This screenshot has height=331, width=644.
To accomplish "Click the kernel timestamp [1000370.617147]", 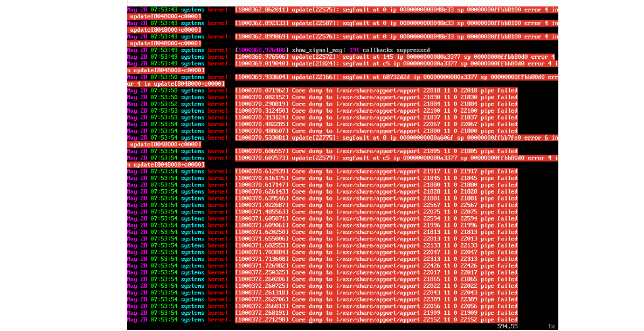I will coord(262,185).
